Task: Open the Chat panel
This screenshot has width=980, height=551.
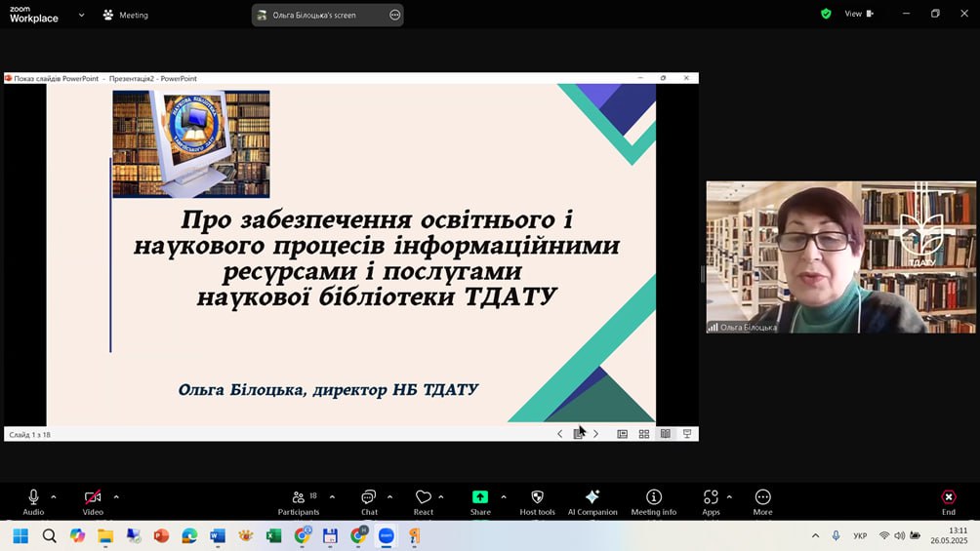Action: click(x=369, y=502)
